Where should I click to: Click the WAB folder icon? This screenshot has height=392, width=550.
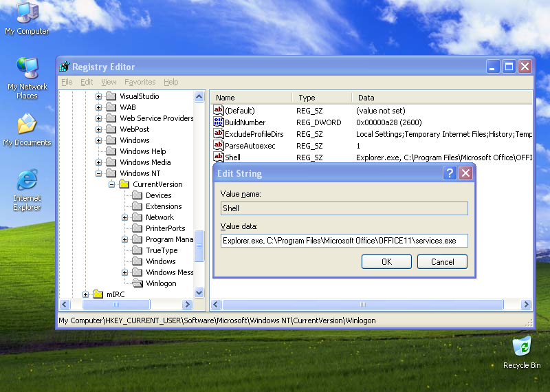point(111,107)
